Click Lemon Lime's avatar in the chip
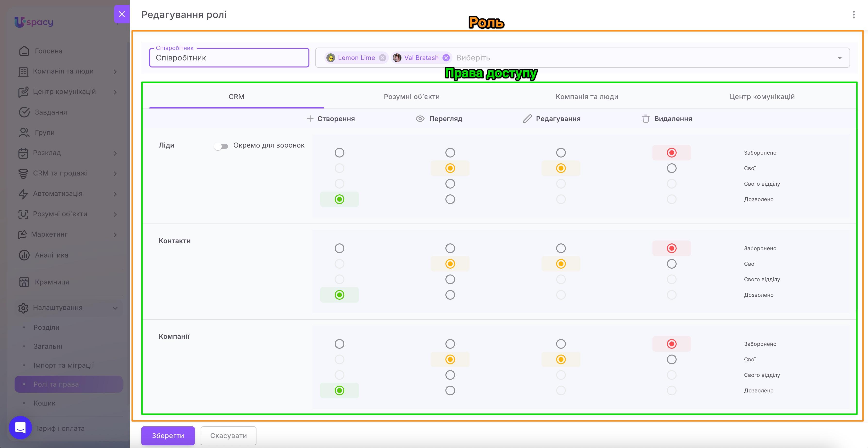 pyautogui.click(x=331, y=58)
